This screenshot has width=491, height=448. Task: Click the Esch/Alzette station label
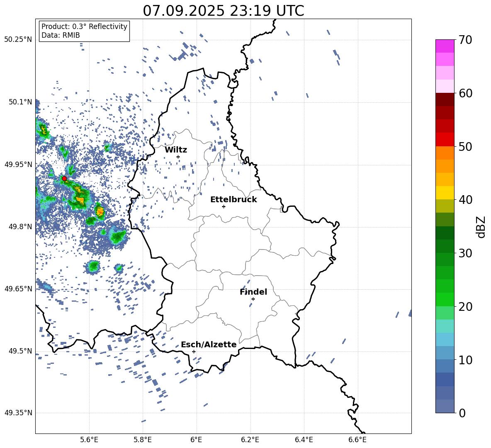tap(209, 344)
